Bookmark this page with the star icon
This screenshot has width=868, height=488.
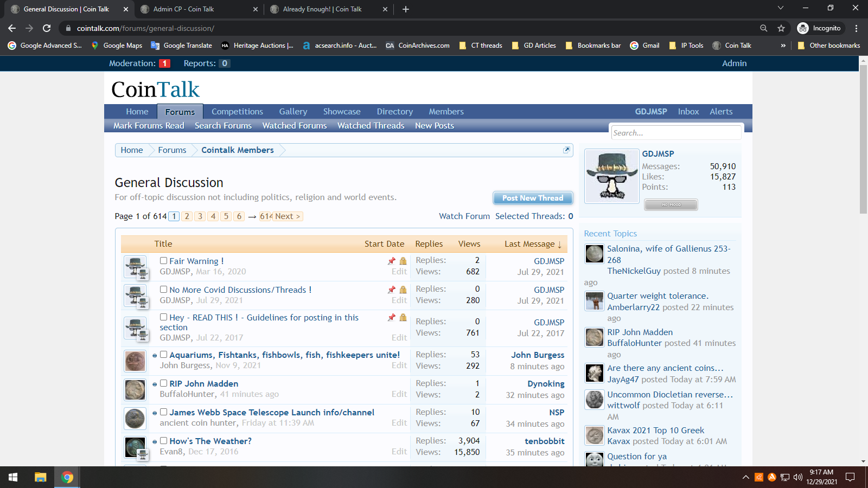point(781,28)
